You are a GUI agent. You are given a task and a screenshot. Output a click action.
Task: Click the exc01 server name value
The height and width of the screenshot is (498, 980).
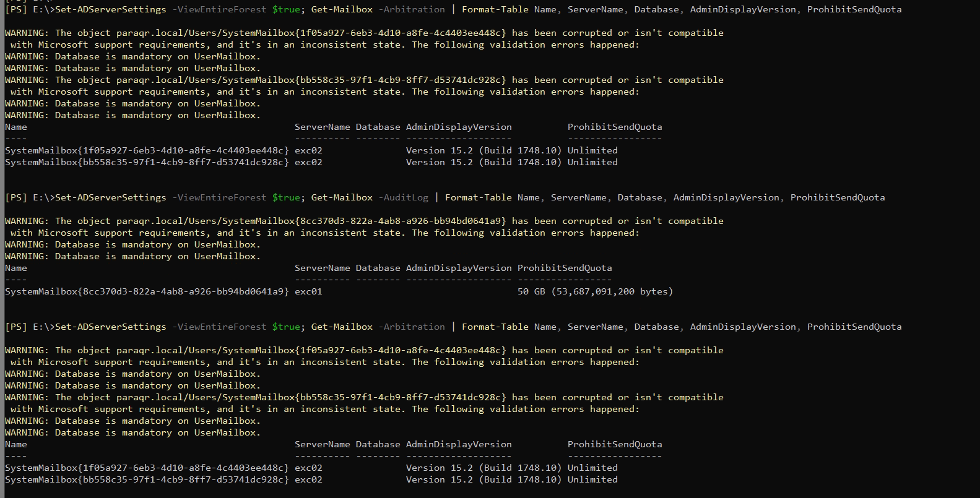[308, 291]
